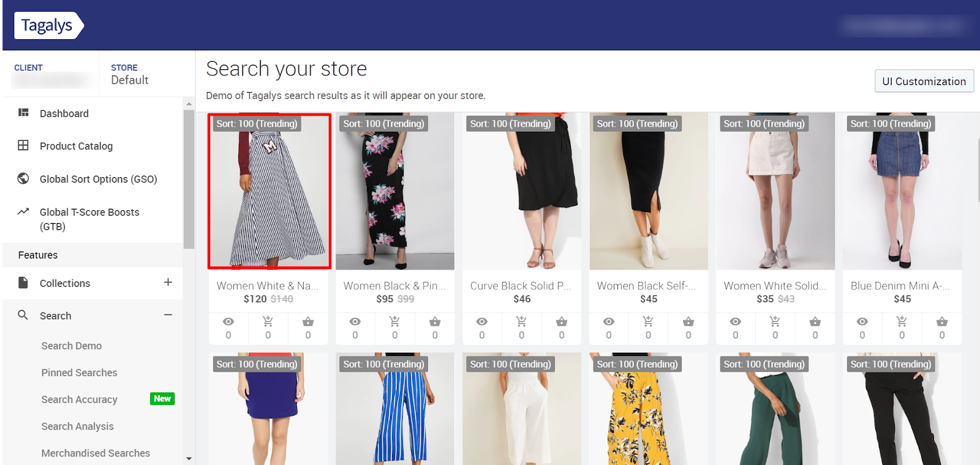Click basket icon under Blue Denim Mini A-...

click(x=942, y=321)
